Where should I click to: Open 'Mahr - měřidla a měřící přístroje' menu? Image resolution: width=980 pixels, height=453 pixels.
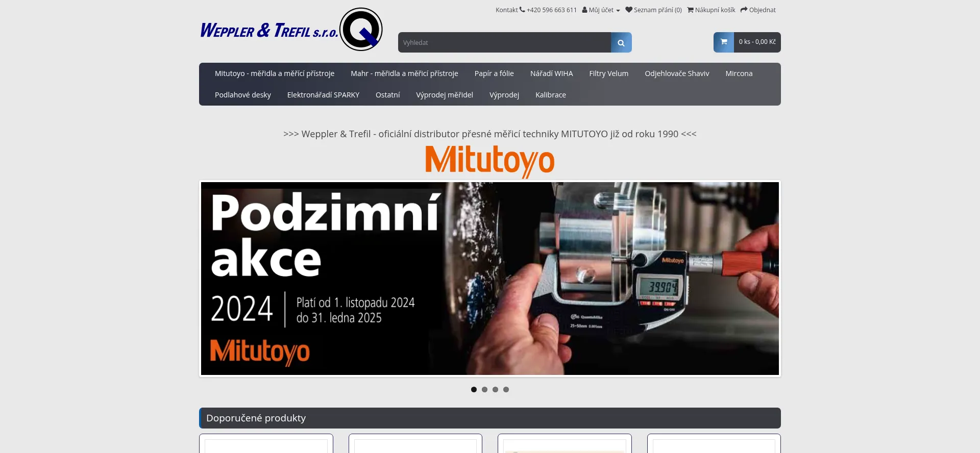[404, 73]
